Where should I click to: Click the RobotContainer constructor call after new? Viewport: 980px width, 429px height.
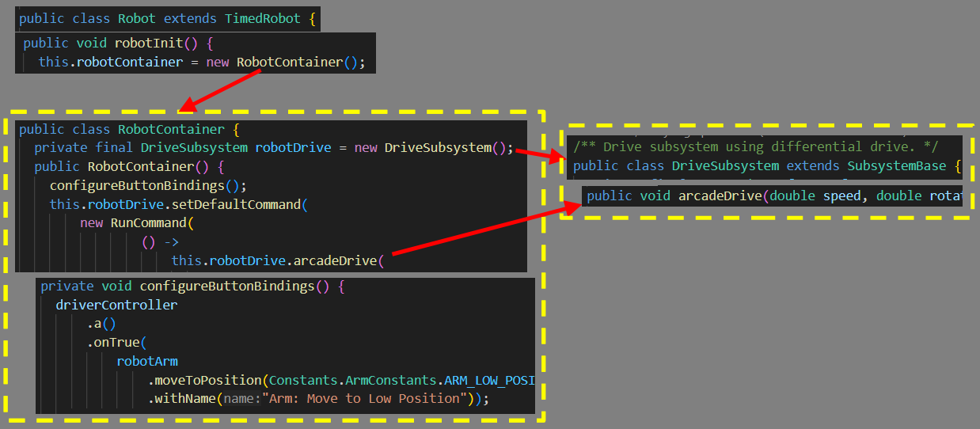290,63
